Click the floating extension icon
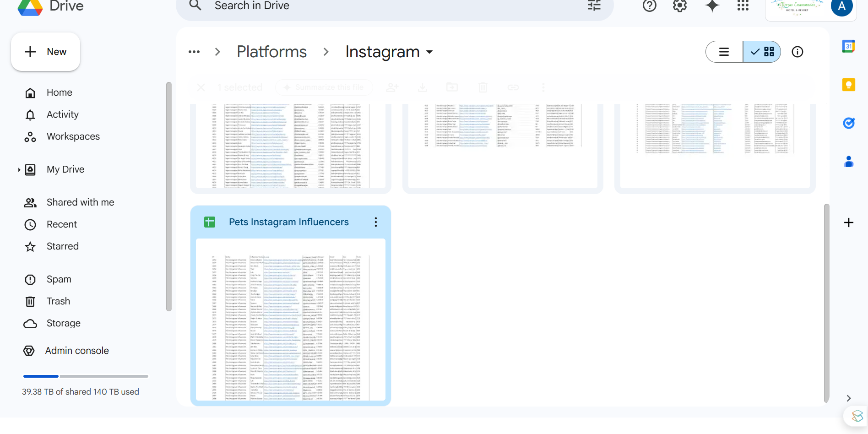Image resolution: width=868 pixels, height=434 pixels. tap(857, 416)
